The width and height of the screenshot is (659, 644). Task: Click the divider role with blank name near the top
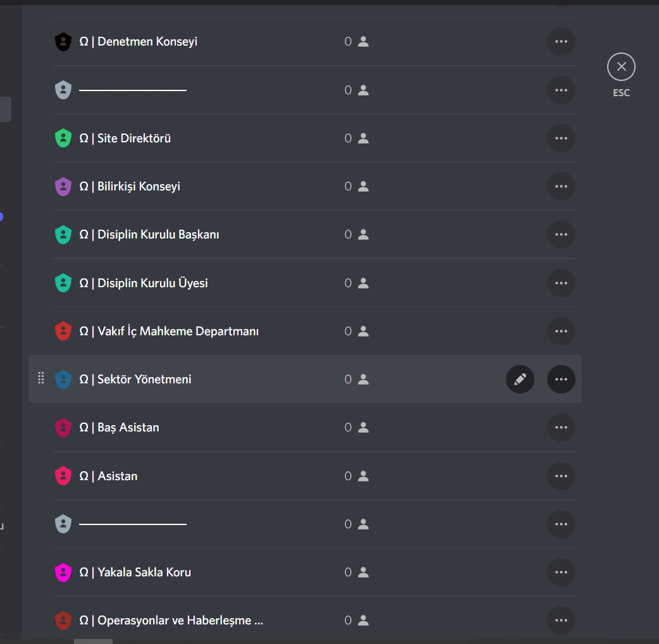click(133, 90)
